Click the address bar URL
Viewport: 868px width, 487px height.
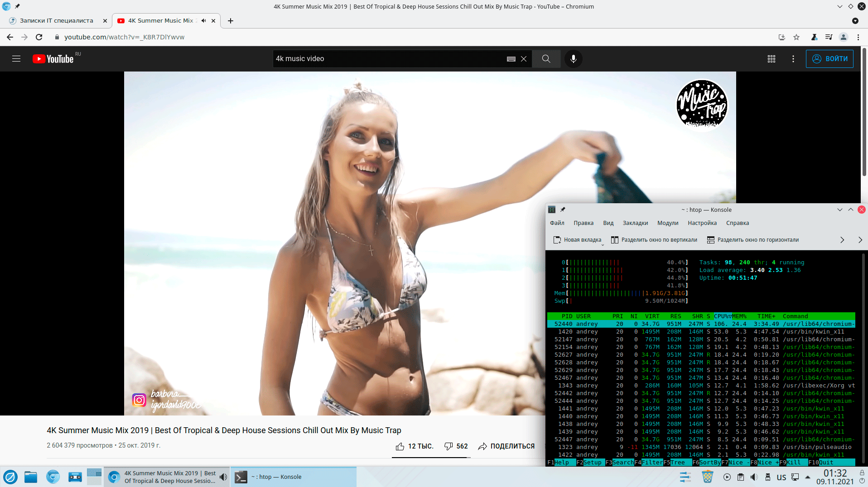point(124,37)
